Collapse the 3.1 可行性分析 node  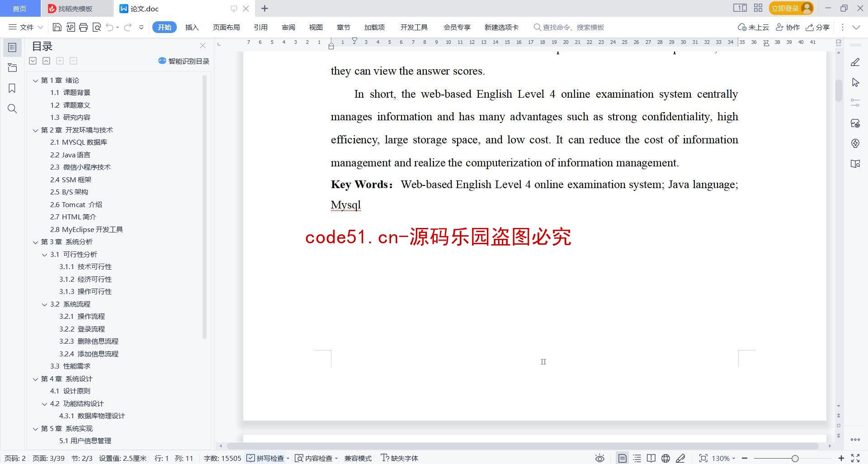pos(44,255)
